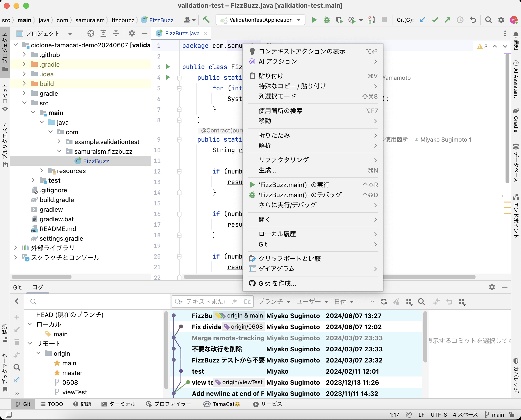Open project panel options gear
This screenshot has width=521, height=420.
click(x=132, y=33)
